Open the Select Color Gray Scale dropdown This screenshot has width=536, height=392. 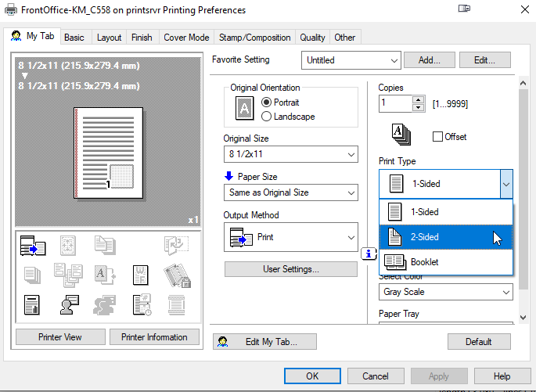[x=446, y=292]
